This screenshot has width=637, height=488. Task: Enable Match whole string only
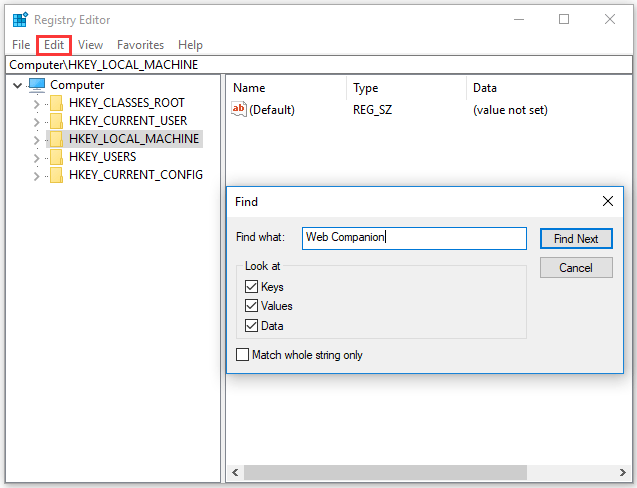point(243,354)
